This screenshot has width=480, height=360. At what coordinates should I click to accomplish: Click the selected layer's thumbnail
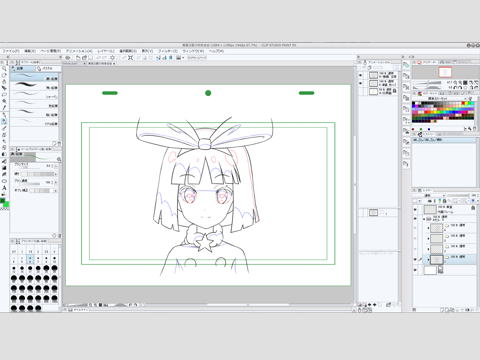tap(436, 259)
